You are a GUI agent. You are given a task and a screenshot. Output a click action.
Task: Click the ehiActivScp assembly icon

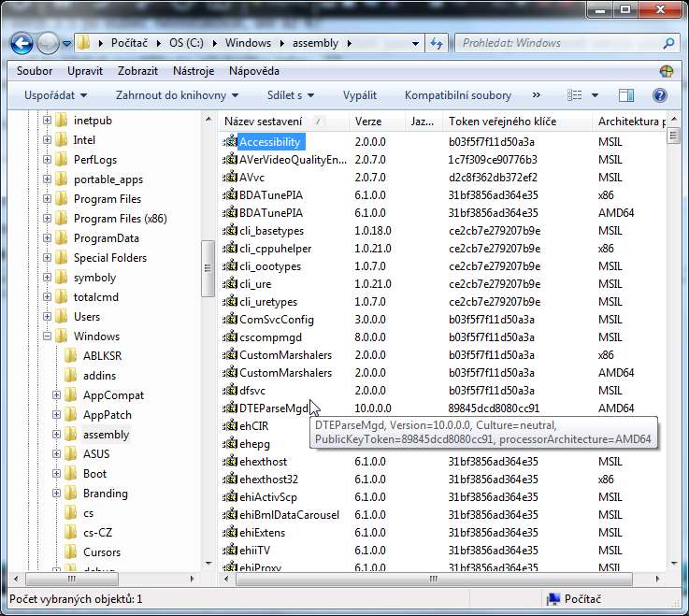[x=230, y=497]
